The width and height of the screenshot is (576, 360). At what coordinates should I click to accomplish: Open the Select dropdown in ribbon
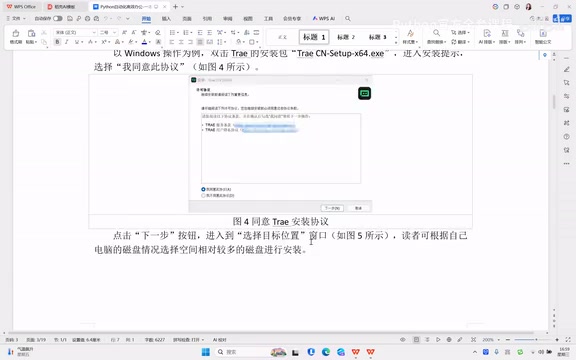pyautogui.click(x=460, y=32)
